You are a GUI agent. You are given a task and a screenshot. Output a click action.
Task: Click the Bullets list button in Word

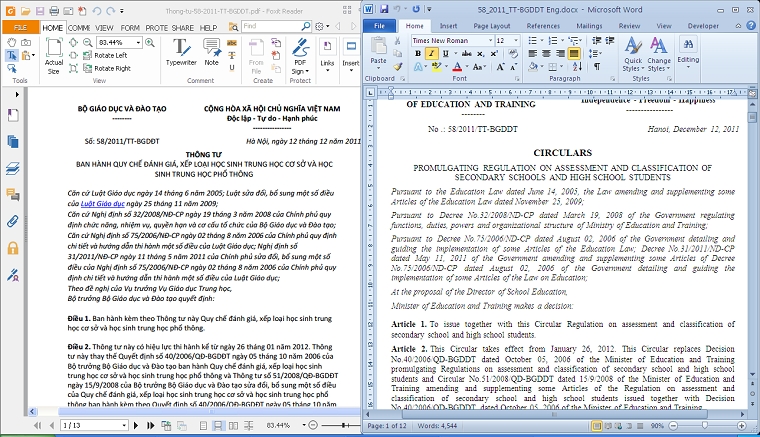(532, 40)
